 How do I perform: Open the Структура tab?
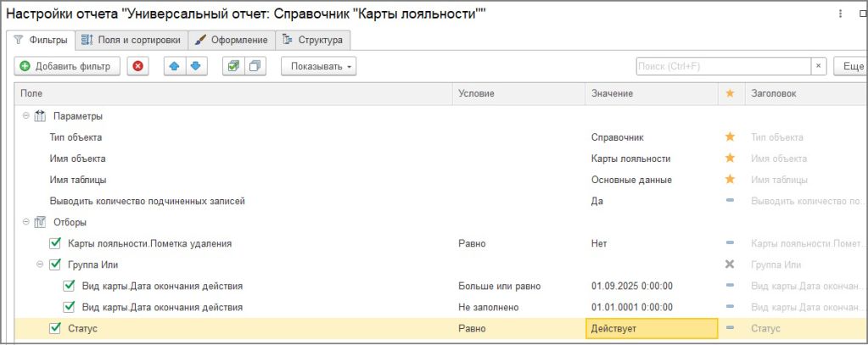pos(313,40)
